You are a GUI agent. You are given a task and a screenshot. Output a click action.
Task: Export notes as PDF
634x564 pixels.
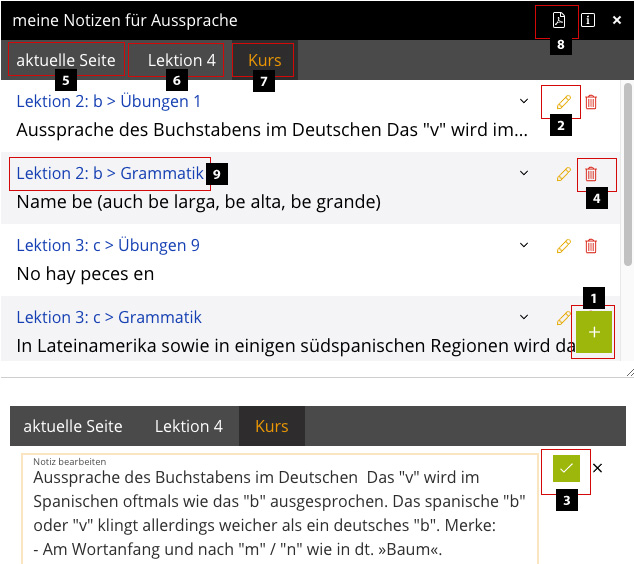pyautogui.click(x=558, y=20)
